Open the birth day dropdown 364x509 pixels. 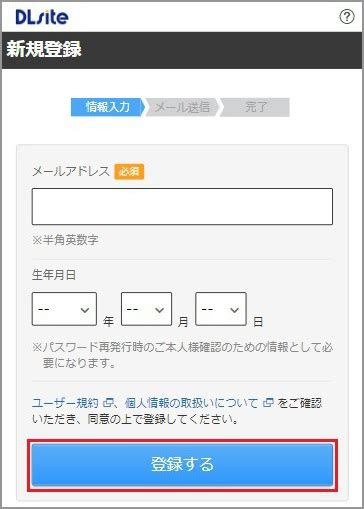click(x=221, y=309)
